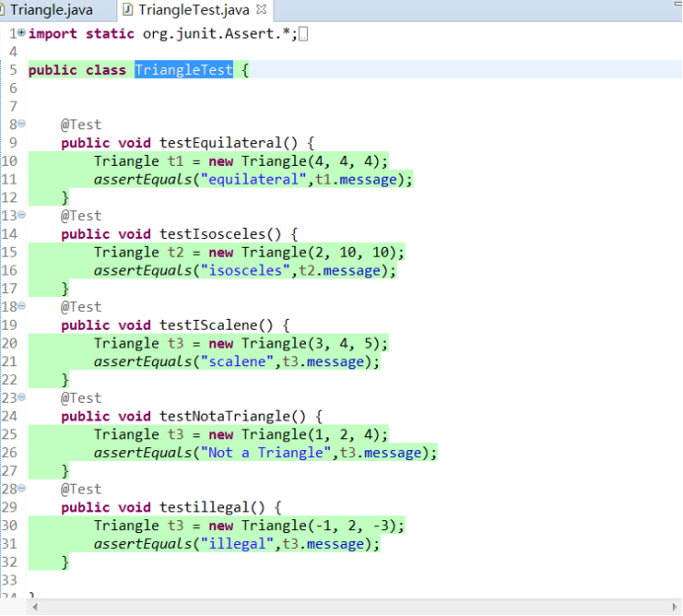Fold the testNotaTriangle method at line 23
This screenshot has height=616, width=683.
click(22, 398)
